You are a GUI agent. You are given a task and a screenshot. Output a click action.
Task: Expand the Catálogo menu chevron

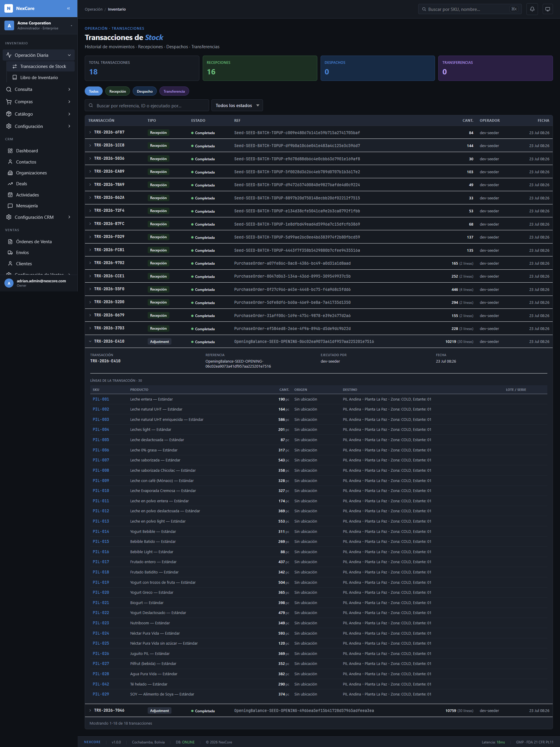coord(69,114)
